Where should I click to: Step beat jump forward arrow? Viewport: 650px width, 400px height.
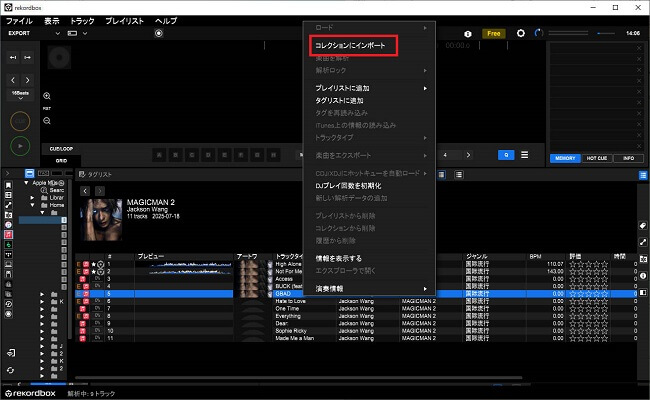coord(28,80)
